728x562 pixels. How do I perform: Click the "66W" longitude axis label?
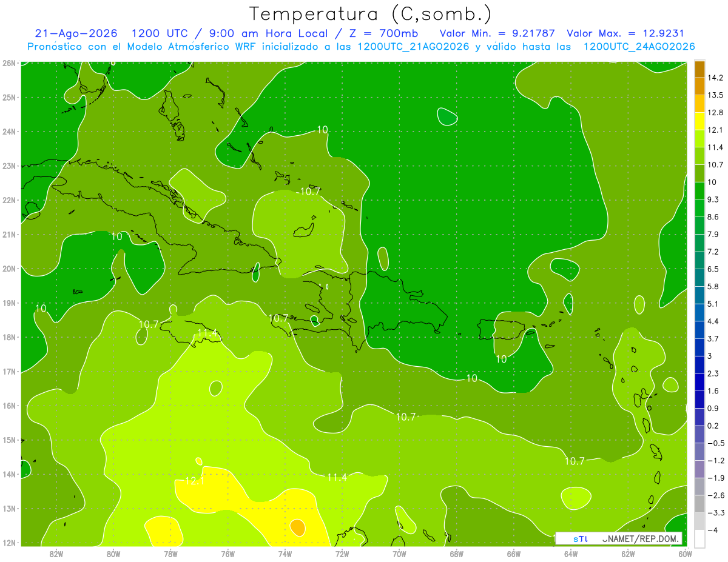tap(514, 554)
